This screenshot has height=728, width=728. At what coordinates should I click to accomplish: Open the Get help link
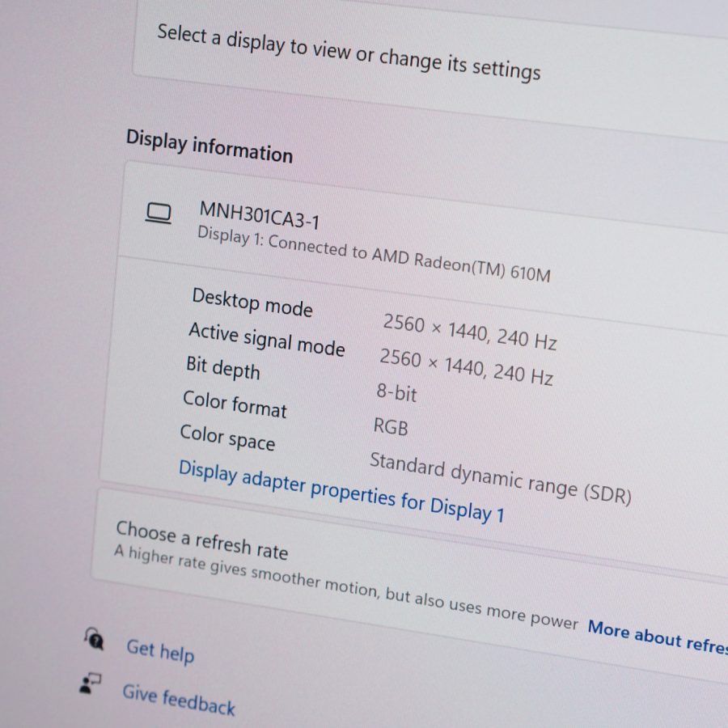point(160,651)
